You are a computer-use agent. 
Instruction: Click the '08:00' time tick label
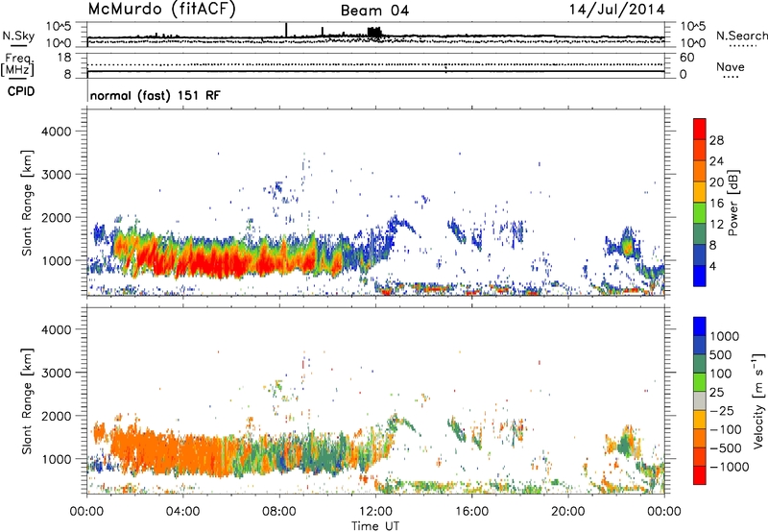[279, 512]
